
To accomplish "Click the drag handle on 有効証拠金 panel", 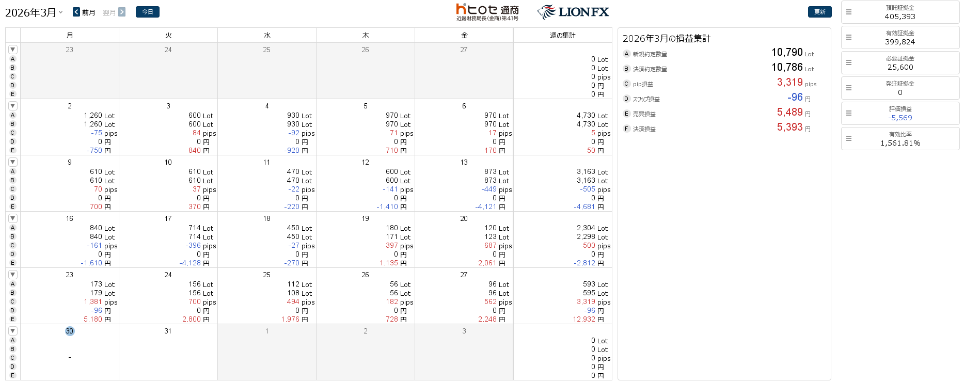I will click(849, 37).
